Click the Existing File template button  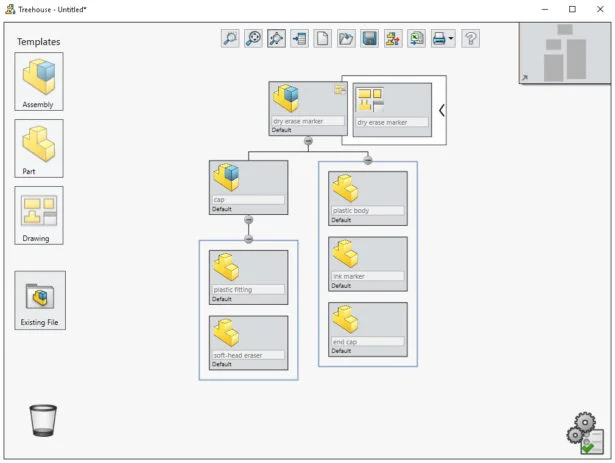click(x=40, y=300)
